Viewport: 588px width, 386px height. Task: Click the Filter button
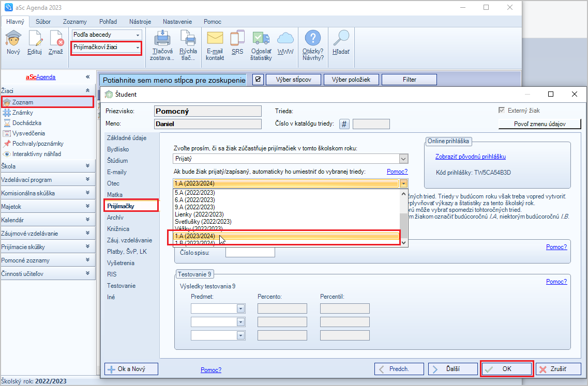[410, 80]
